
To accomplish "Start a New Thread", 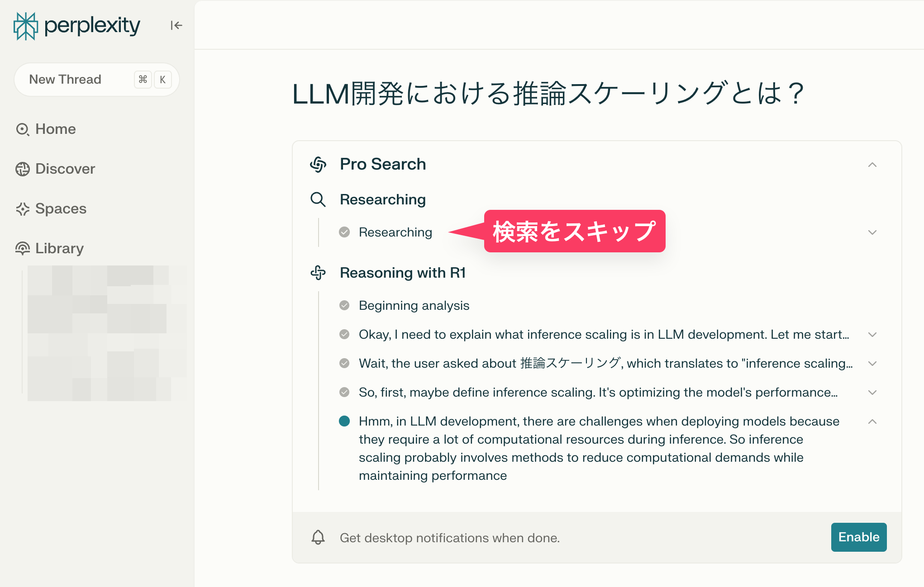I will [x=65, y=80].
